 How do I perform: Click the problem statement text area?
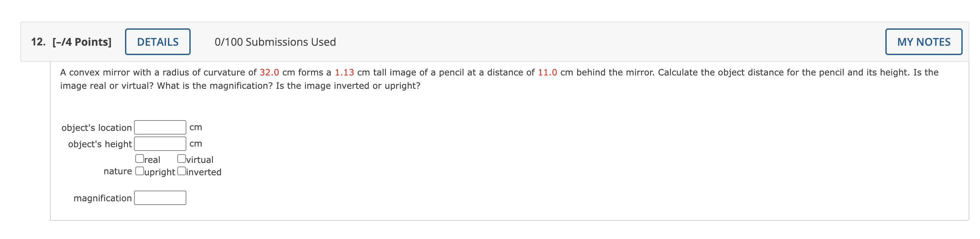pyautogui.click(x=380, y=79)
